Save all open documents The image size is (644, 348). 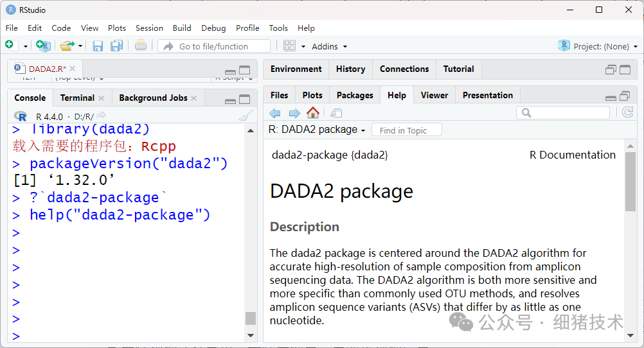coord(116,46)
